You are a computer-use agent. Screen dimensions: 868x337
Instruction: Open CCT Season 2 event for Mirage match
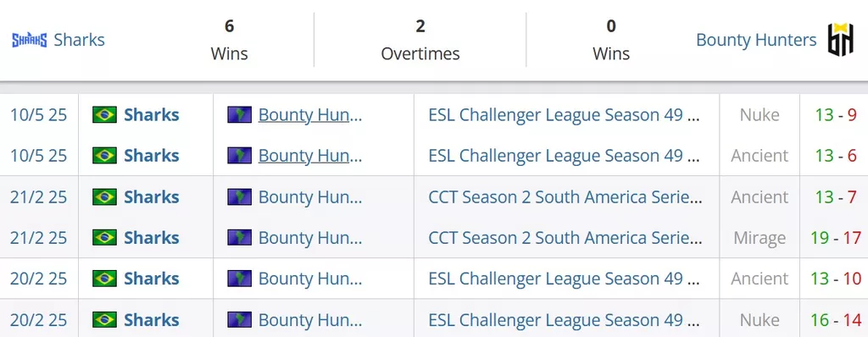coord(565,238)
